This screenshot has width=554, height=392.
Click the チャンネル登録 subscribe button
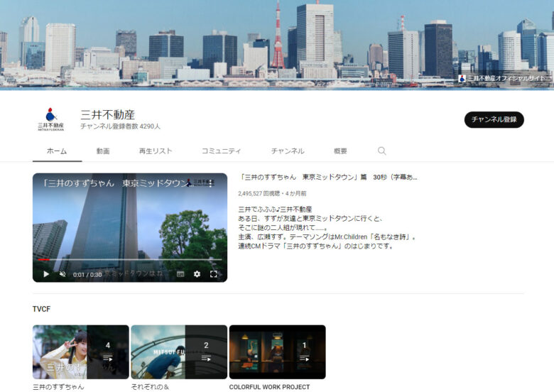click(494, 119)
